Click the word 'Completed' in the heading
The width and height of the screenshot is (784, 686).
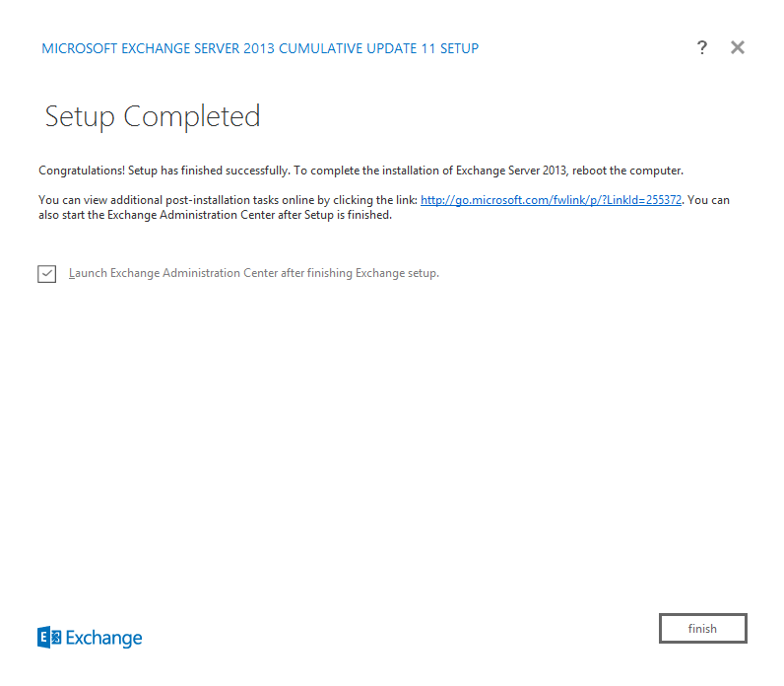tap(192, 116)
